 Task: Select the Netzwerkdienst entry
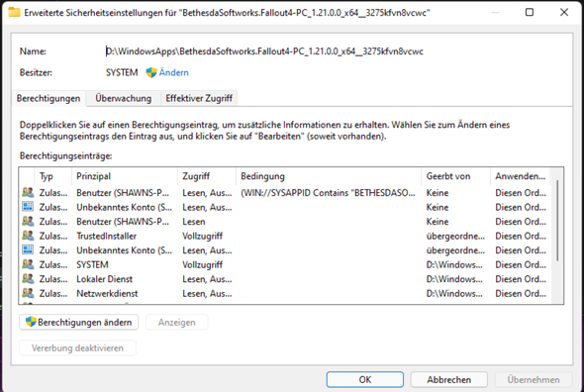(x=107, y=293)
